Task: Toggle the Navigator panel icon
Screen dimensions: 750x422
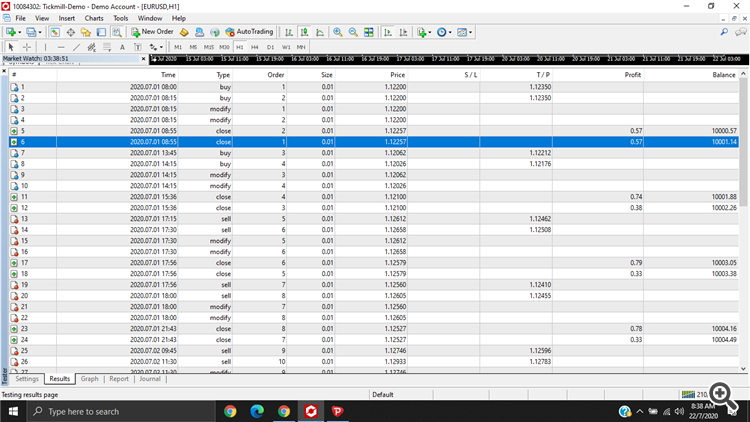Action: click(86, 32)
